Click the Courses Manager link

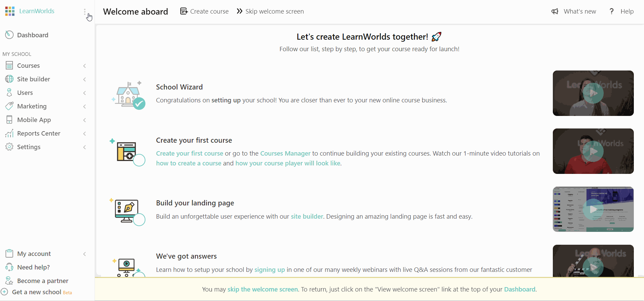(285, 153)
